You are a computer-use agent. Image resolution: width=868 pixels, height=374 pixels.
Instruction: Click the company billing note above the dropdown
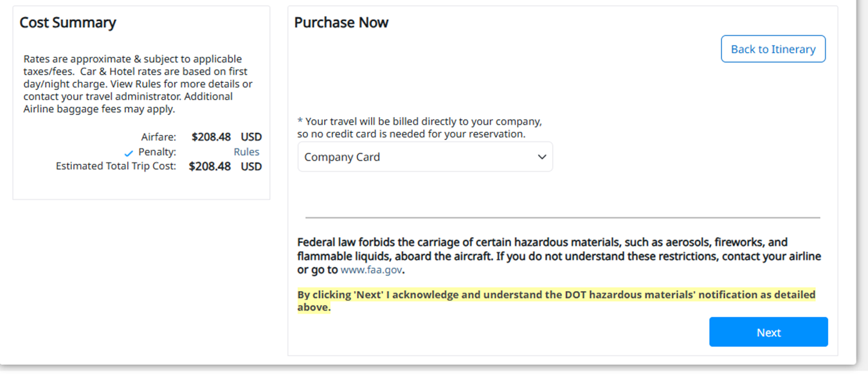click(419, 127)
